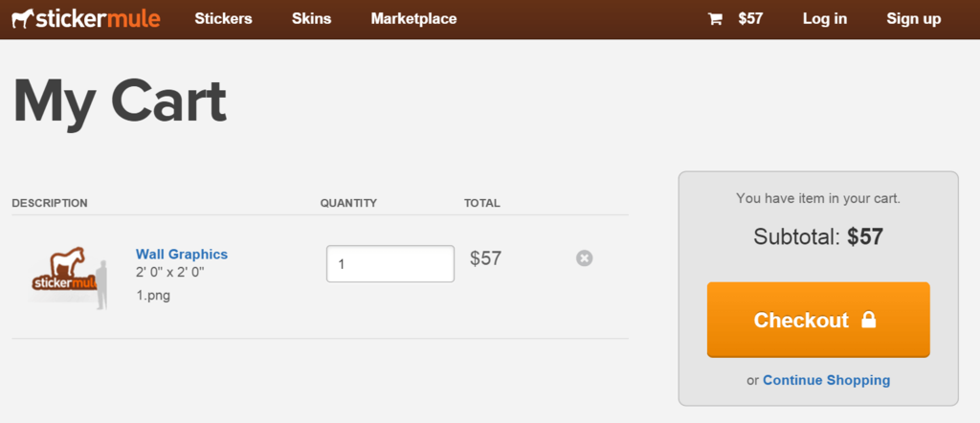Open the Wall Graphics product link
Image resolution: width=980 pixels, height=423 pixels.
[x=182, y=255]
